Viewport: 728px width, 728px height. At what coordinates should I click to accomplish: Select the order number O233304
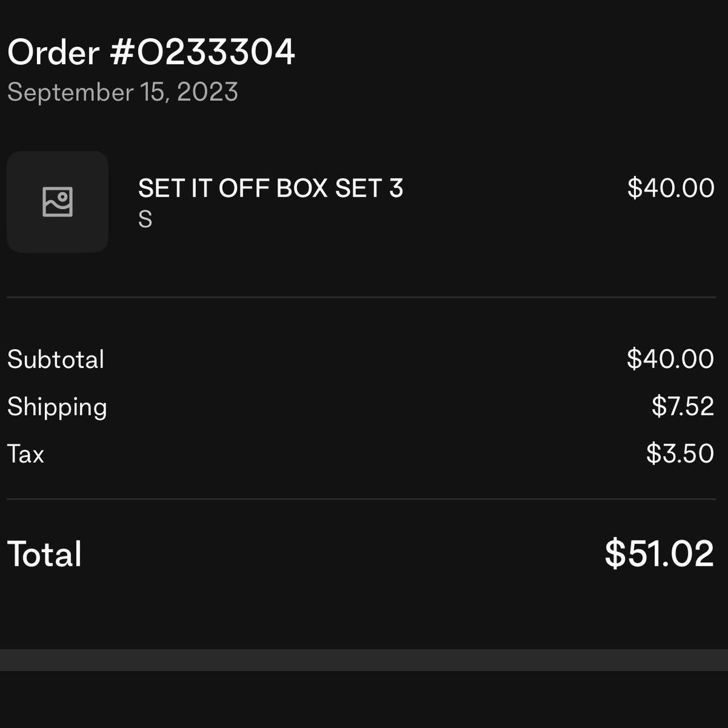[x=216, y=52]
